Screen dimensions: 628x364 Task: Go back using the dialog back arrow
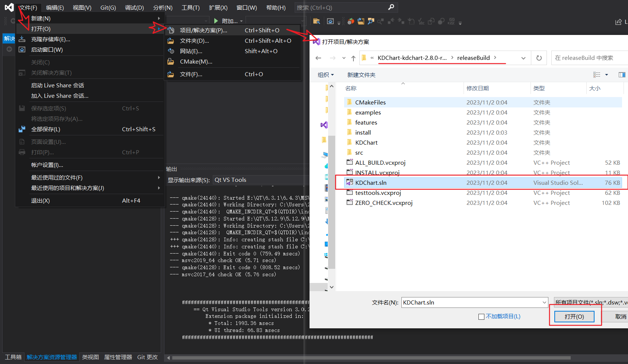point(318,58)
